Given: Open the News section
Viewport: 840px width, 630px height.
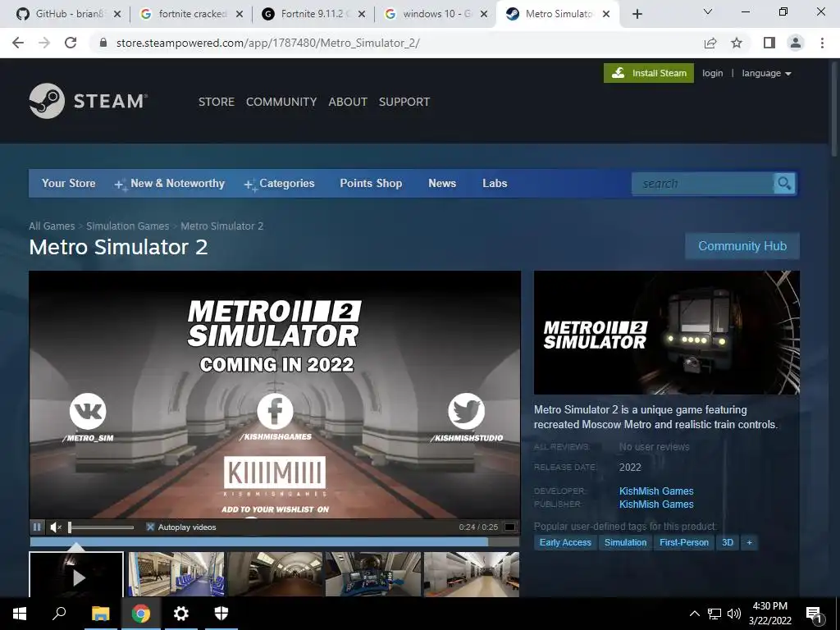Looking at the screenshot, I should 442,183.
